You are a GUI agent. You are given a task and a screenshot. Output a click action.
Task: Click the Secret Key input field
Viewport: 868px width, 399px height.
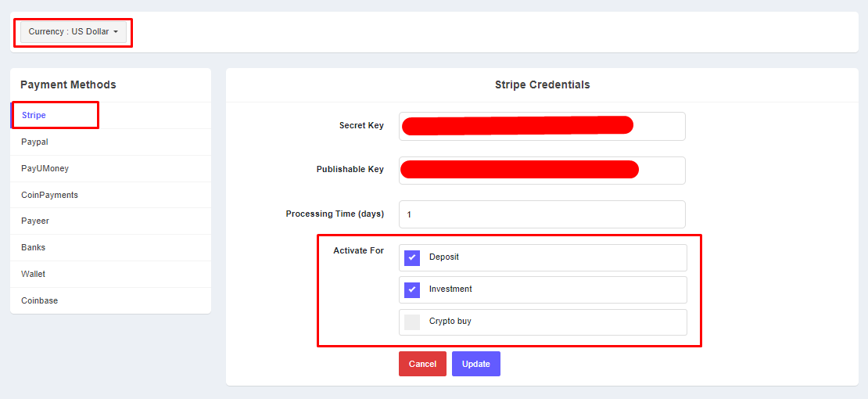click(x=541, y=126)
